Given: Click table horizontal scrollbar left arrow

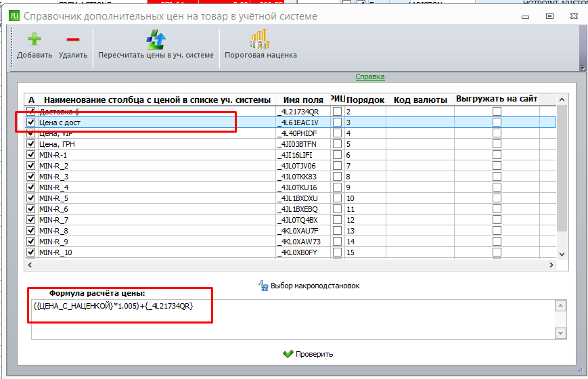Looking at the screenshot, I should [30, 265].
